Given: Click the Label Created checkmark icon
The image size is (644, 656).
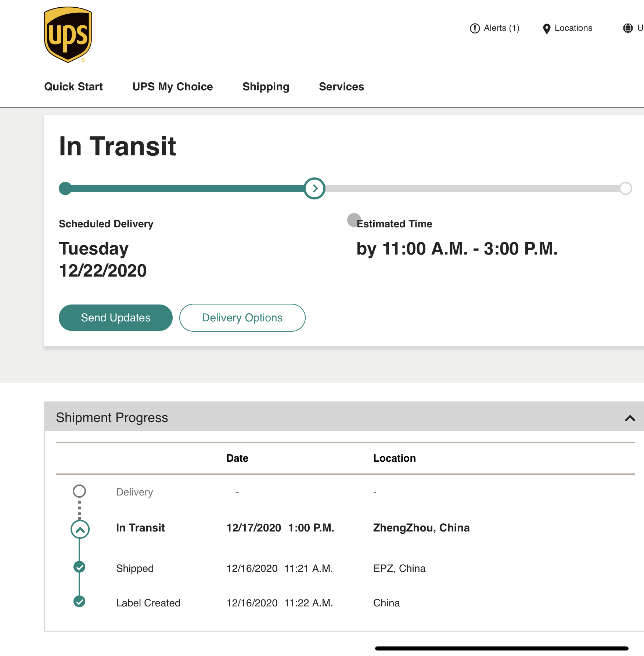Looking at the screenshot, I should (x=79, y=602).
